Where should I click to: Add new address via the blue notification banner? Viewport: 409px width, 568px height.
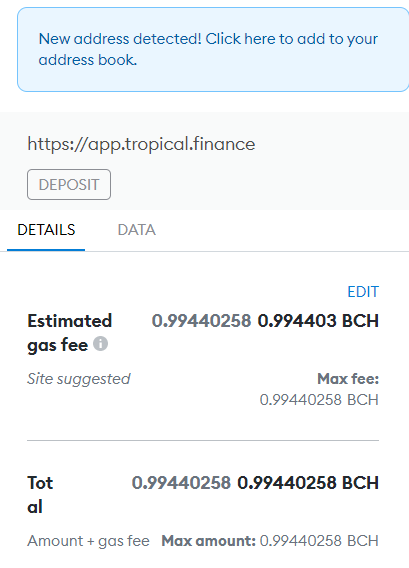213,49
